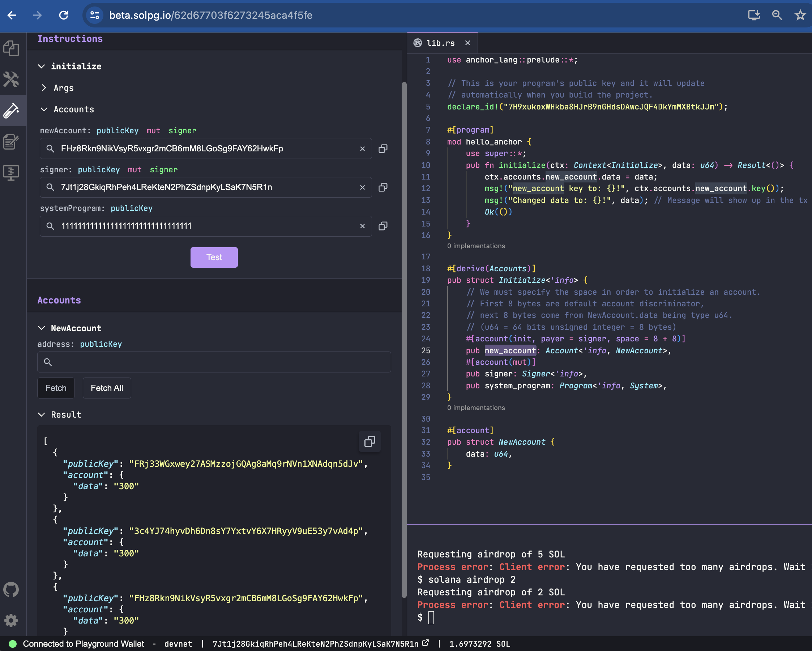The height and width of the screenshot is (651, 812).
Task: Click '0 implementations' below line 29
Action: click(x=476, y=408)
